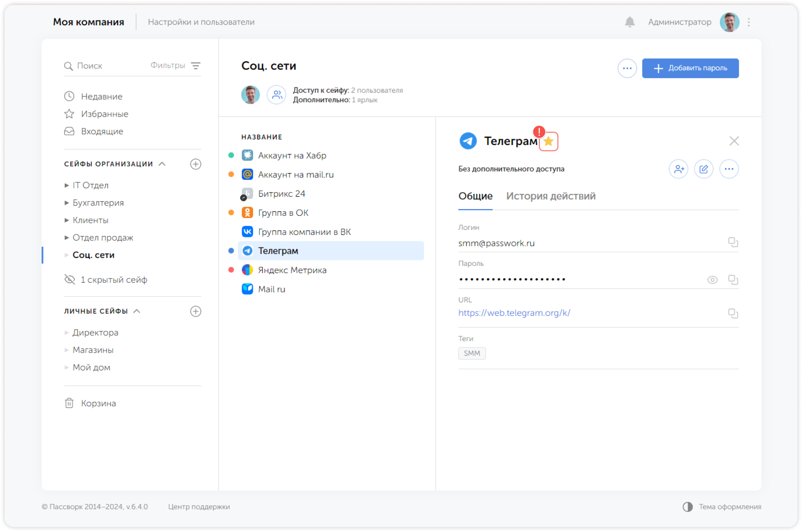This screenshot has height=532, width=802.
Task: Click the edit password pencil icon
Action: (x=703, y=169)
